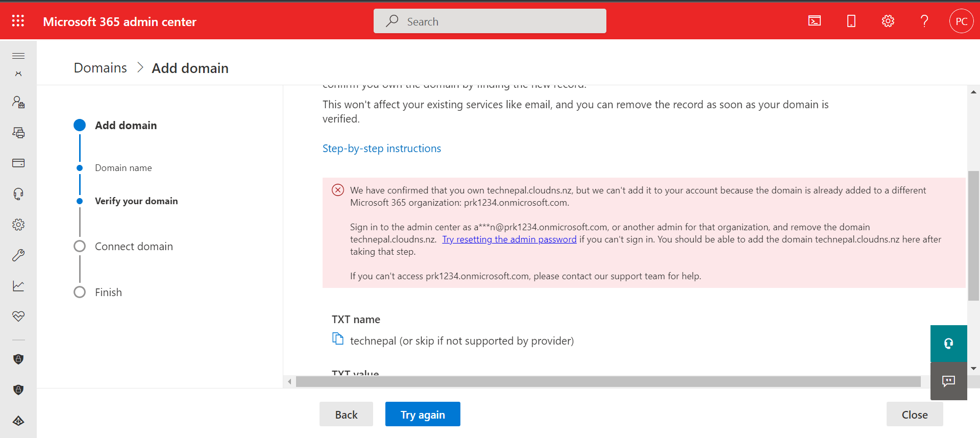
Task: Click the technepal TXT name value text
Action: point(462,341)
